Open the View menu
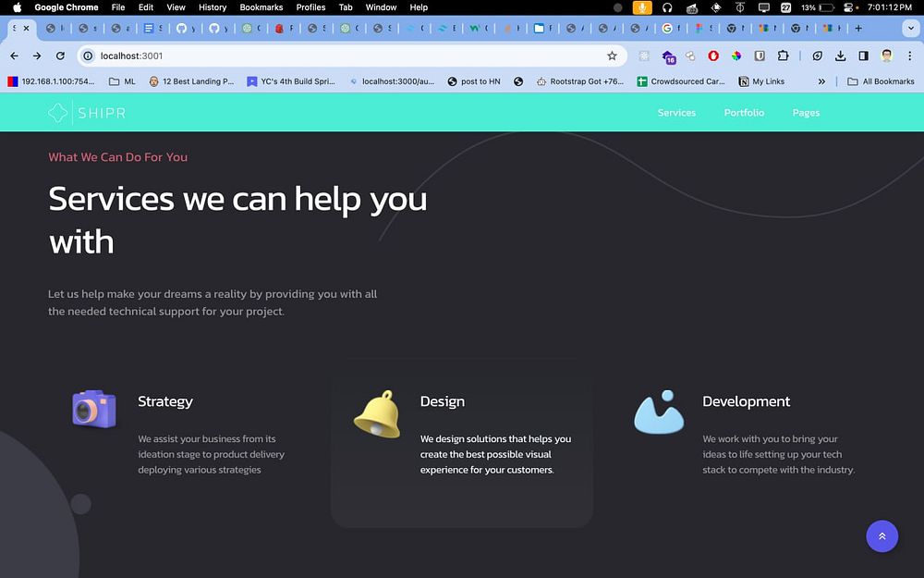This screenshot has height=578, width=924. pos(176,7)
